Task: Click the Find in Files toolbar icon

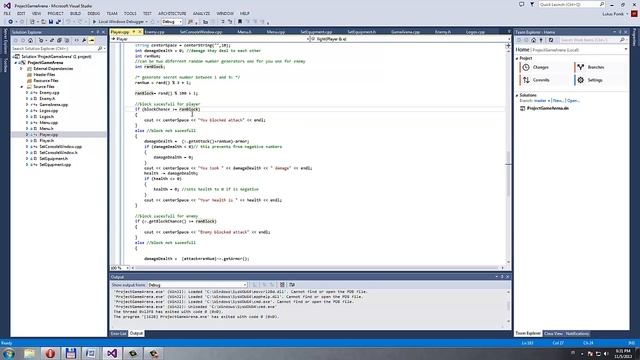Action: coord(190,22)
